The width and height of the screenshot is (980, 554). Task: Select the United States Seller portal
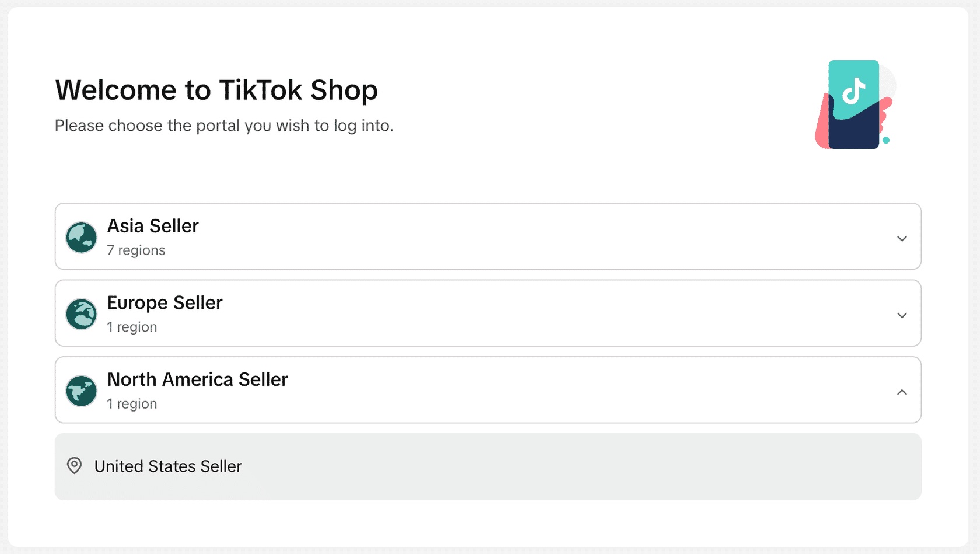[168, 466]
